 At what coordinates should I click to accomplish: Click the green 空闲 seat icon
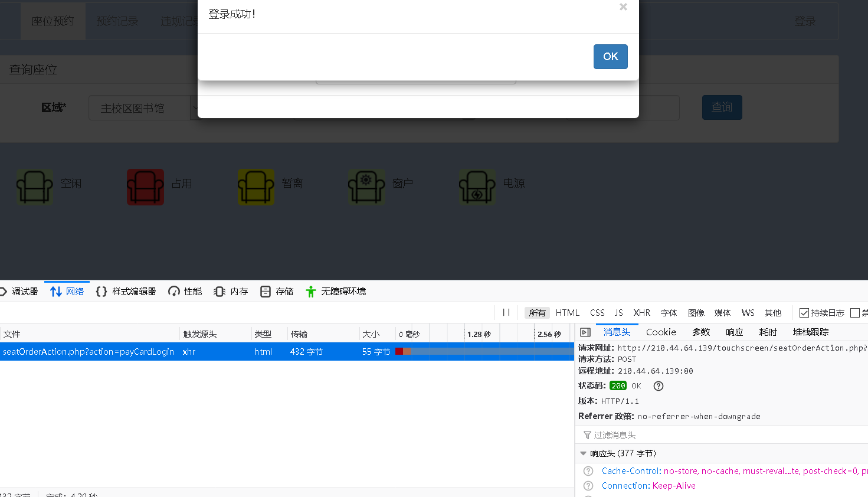click(x=35, y=187)
